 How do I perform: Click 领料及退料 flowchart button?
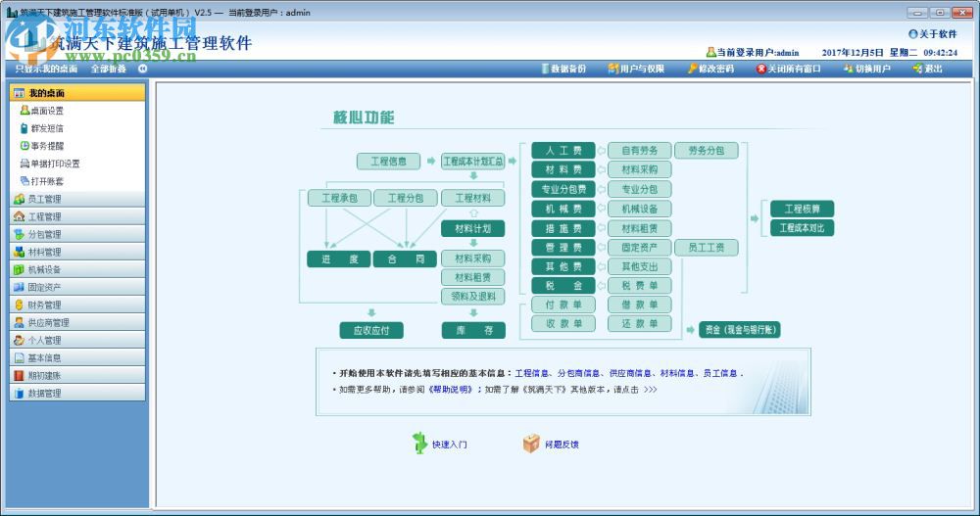click(x=472, y=296)
